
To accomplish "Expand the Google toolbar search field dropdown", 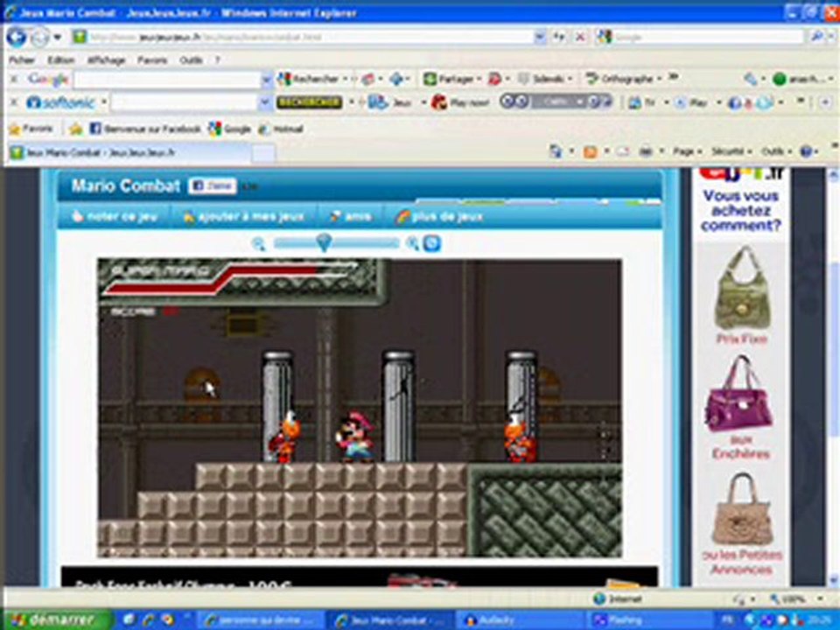I will [267, 80].
